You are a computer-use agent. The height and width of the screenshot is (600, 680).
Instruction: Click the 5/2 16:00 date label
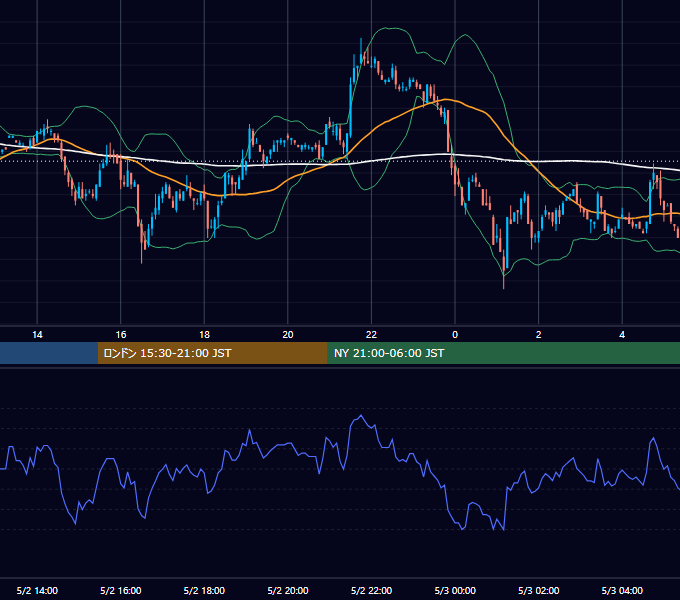pos(121,590)
